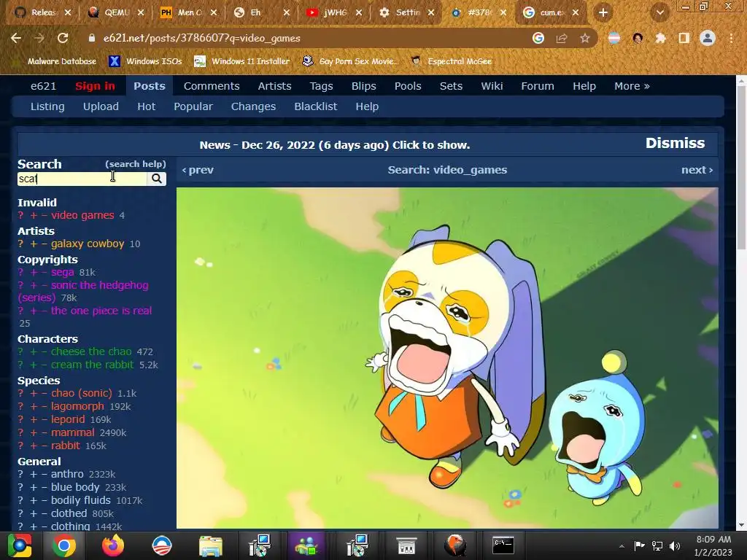This screenshot has width=747, height=560.
Task: Open the side panel icon in Chrome toolbar
Action: (x=684, y=38)
